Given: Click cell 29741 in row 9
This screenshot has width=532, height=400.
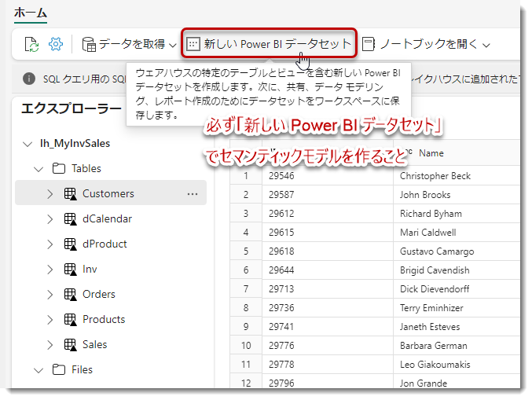Looking at the screenshot, I should pyautogui.click(x=328, y=326).
